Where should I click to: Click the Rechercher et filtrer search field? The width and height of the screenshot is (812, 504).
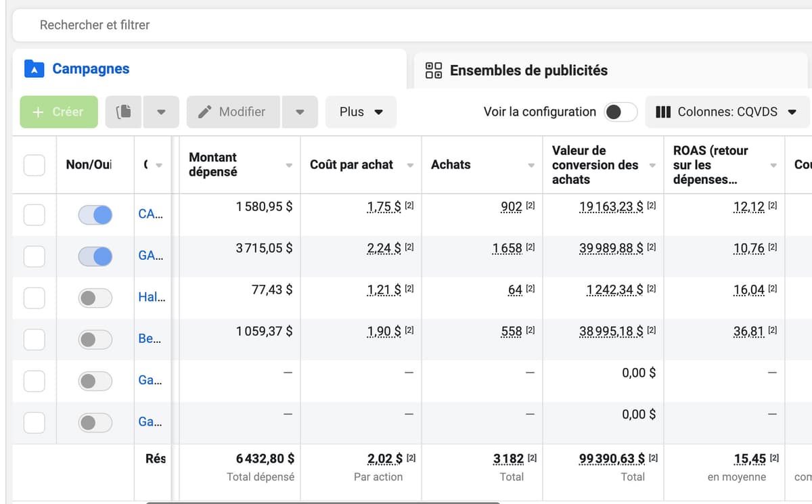pyautogui.click(x=406, y=25)
